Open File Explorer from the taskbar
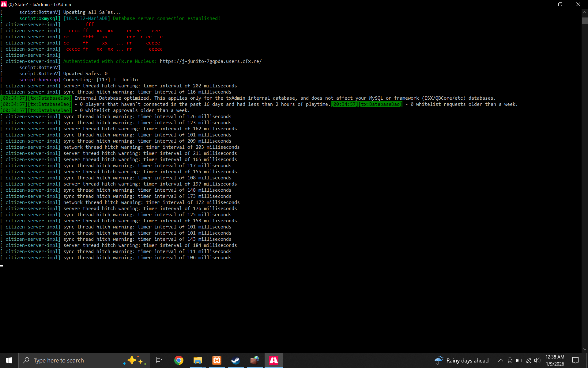The width and height of the screenshot is (588, 368). (198, 360)
